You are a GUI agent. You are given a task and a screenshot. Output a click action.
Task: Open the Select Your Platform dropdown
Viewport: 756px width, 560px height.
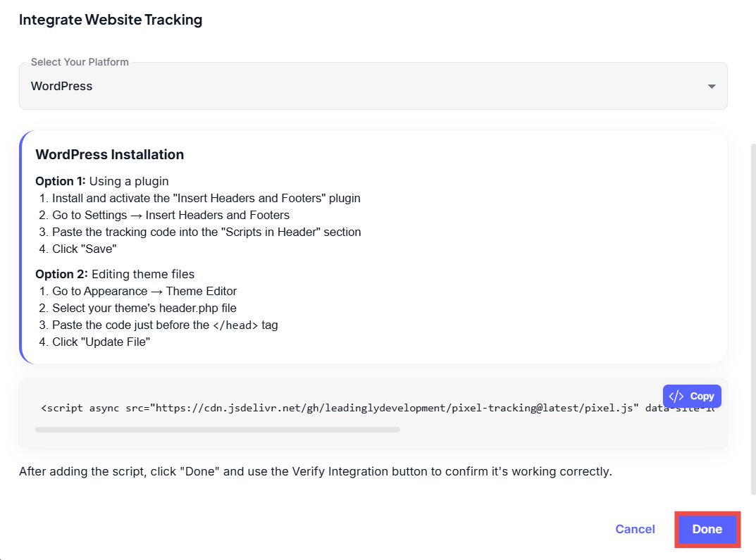[372, 86]
